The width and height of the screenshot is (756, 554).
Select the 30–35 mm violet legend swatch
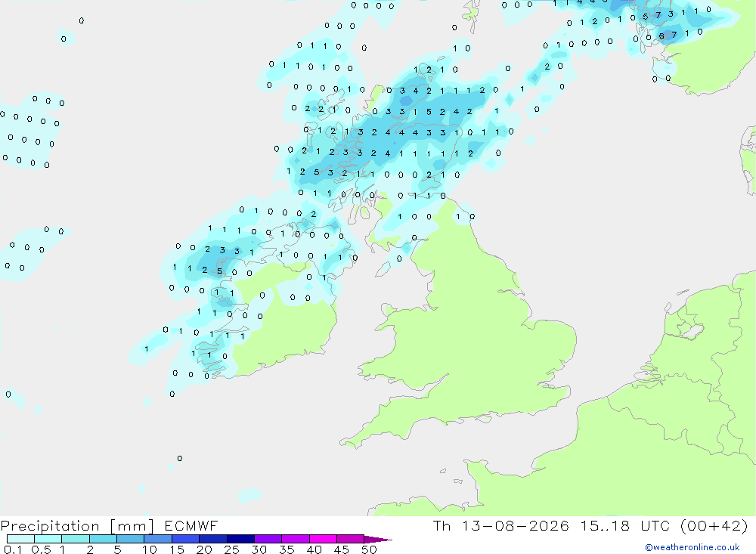(268, 539)
